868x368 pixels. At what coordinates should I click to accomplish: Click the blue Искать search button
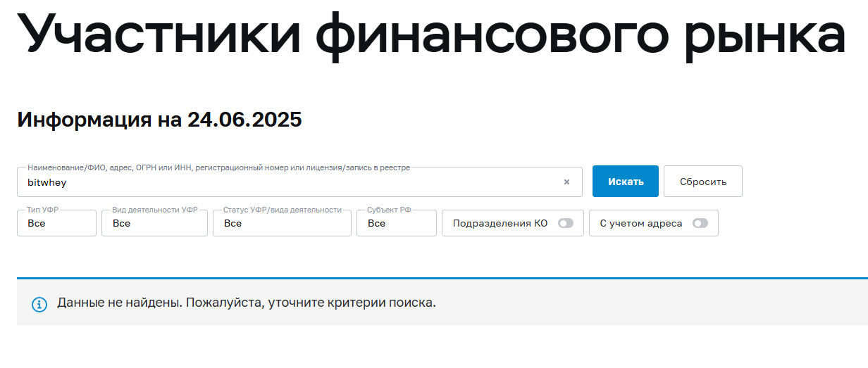tap(626, 182)
